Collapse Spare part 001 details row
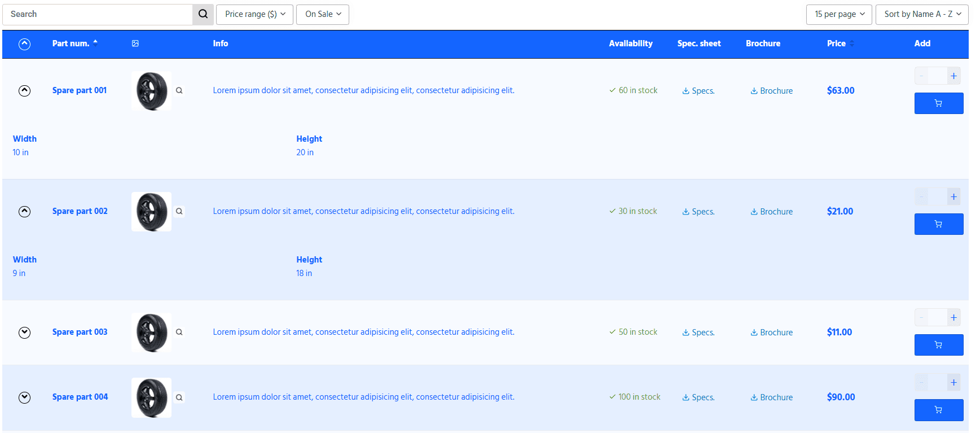 click(24, 91)
